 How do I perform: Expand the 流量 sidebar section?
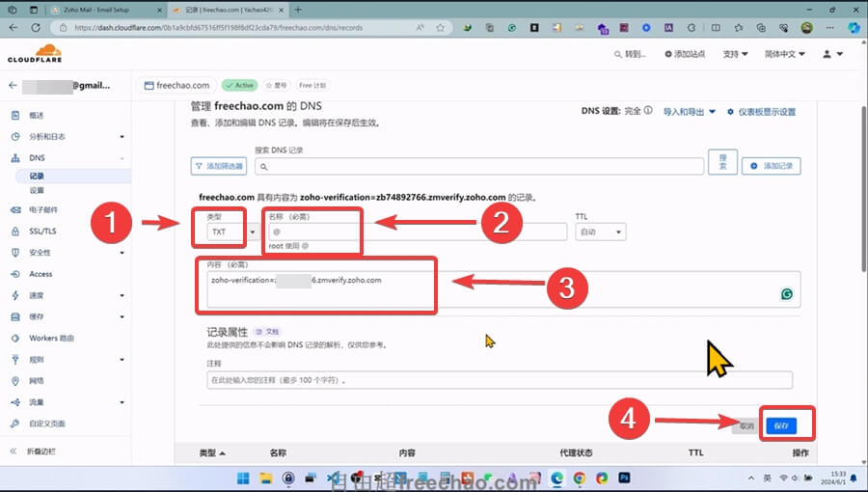pyautogui.click(x=122, y=402)
